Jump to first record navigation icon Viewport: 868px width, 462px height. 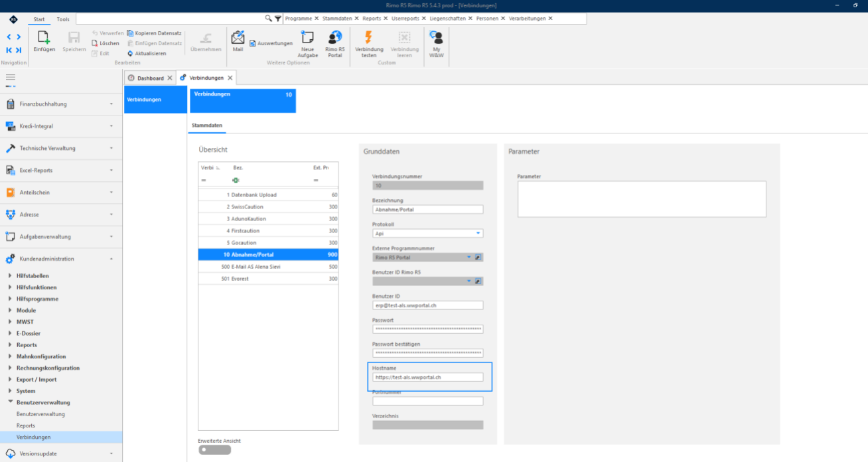click(x=9, y=50)
